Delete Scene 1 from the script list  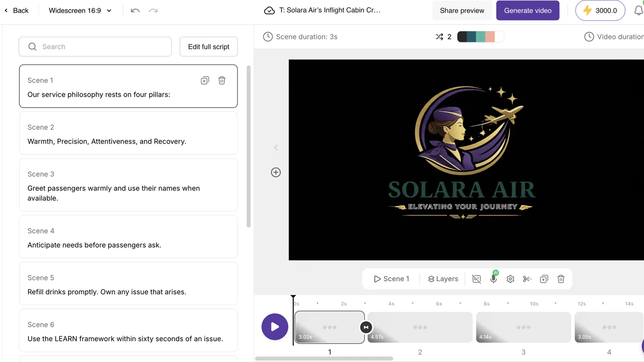tap(222, 80)
